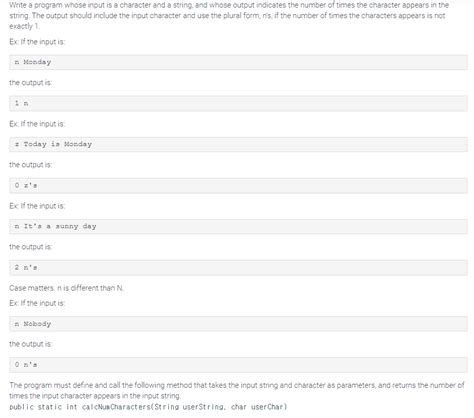Viewport: 474px width, 418px height.
Task: Click the '1 n' output example box
Action: pyautogui.click(x=238, y=103)
